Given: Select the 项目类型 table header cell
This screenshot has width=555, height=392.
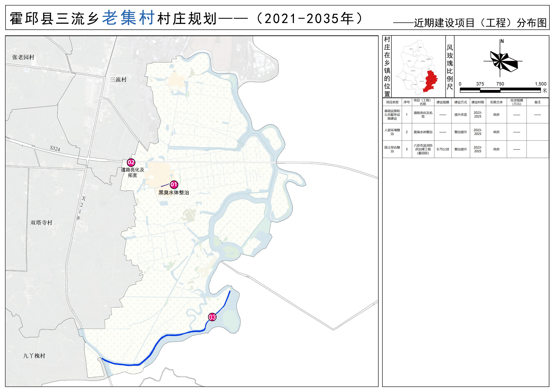Looking at the screenshot, I should 392,102.
